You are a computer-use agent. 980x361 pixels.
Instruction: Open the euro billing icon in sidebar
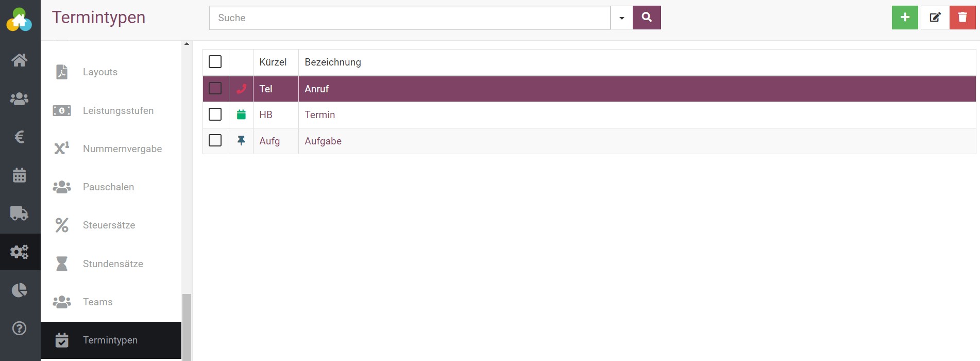pos(20,137)
